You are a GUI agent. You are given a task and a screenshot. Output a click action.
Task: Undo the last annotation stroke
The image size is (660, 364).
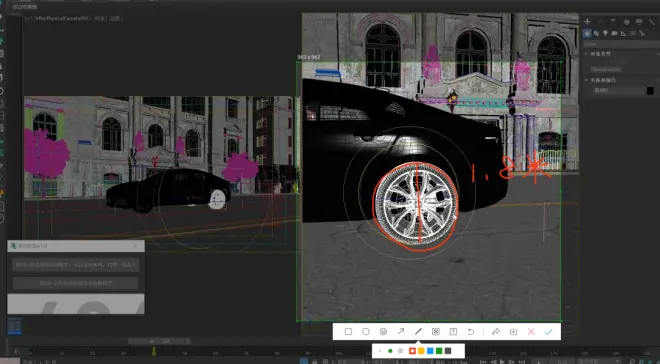point(471,332)
